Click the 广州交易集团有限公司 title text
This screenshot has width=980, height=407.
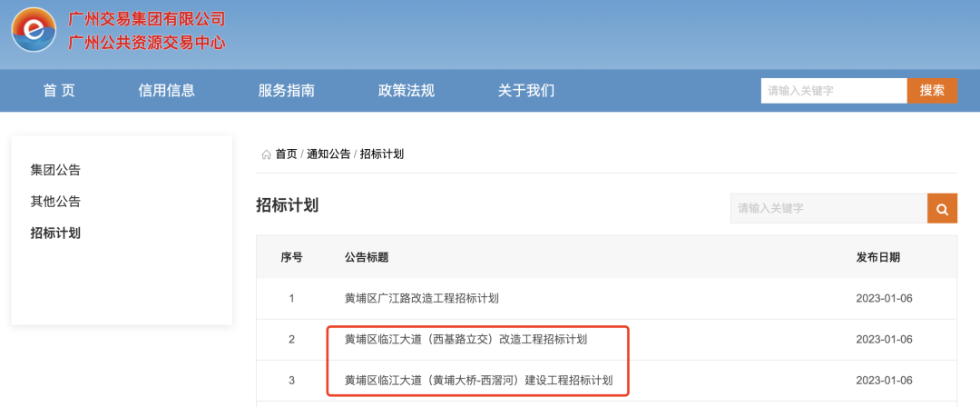[x=146, y=19]
